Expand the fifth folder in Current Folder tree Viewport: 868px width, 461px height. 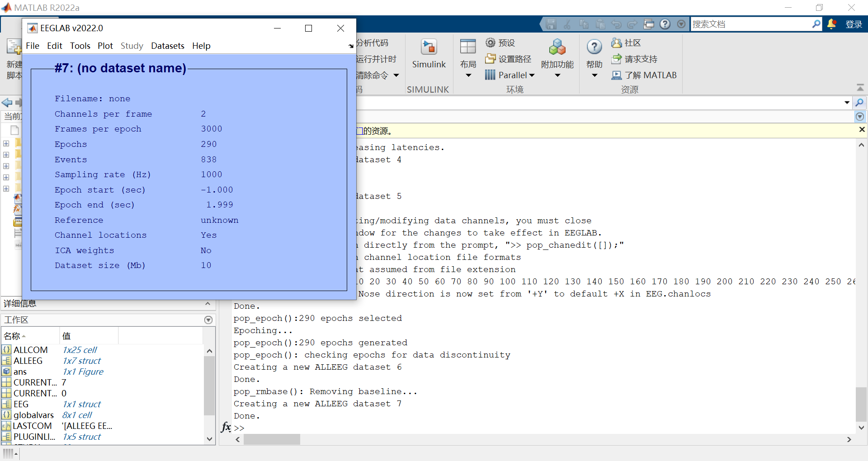6,188
